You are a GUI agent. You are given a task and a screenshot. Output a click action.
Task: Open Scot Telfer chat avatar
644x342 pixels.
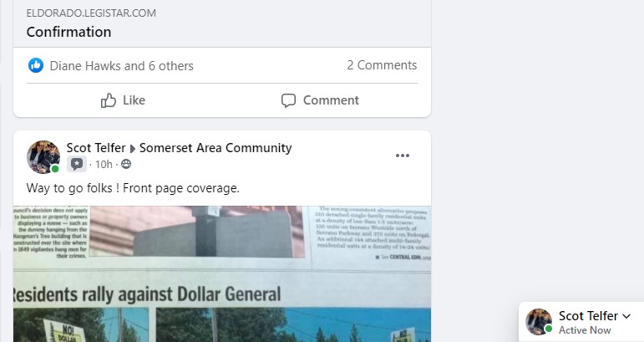point(539,321)
